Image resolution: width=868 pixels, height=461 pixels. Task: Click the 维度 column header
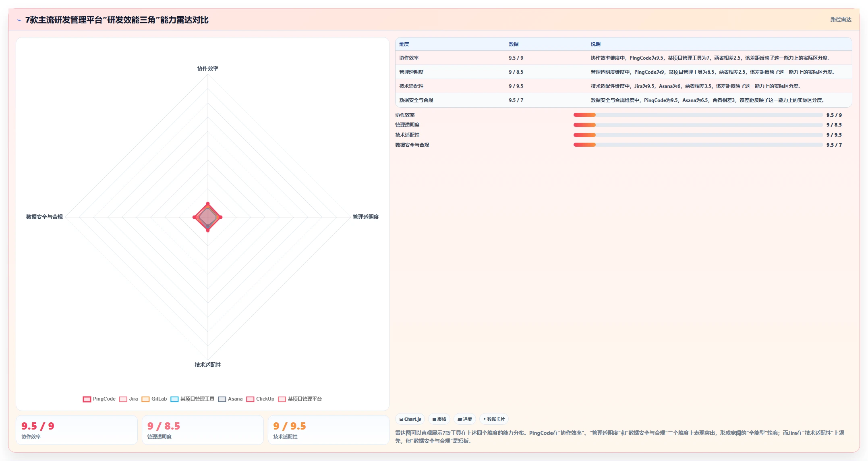[404, 44]
